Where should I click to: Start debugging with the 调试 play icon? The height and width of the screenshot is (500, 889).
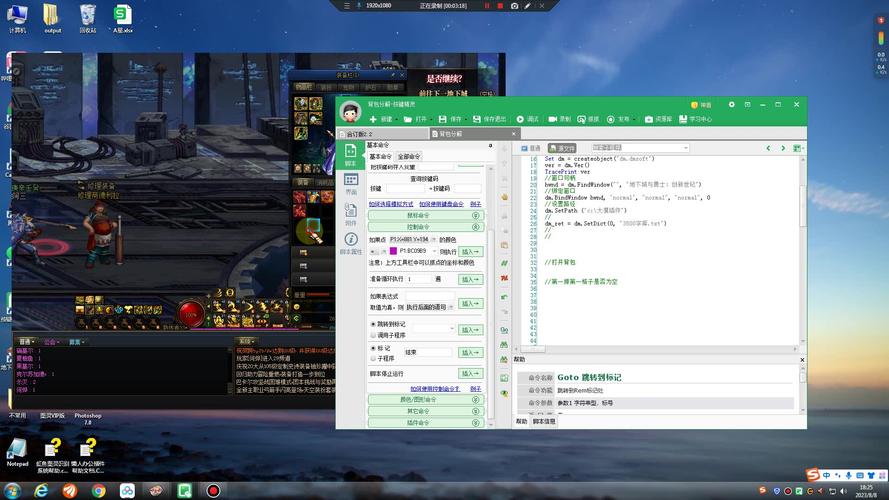(520, 119)
